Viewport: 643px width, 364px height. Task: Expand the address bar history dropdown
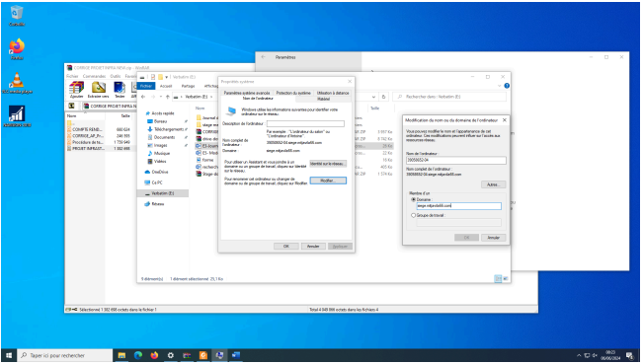tap(373, 97)
